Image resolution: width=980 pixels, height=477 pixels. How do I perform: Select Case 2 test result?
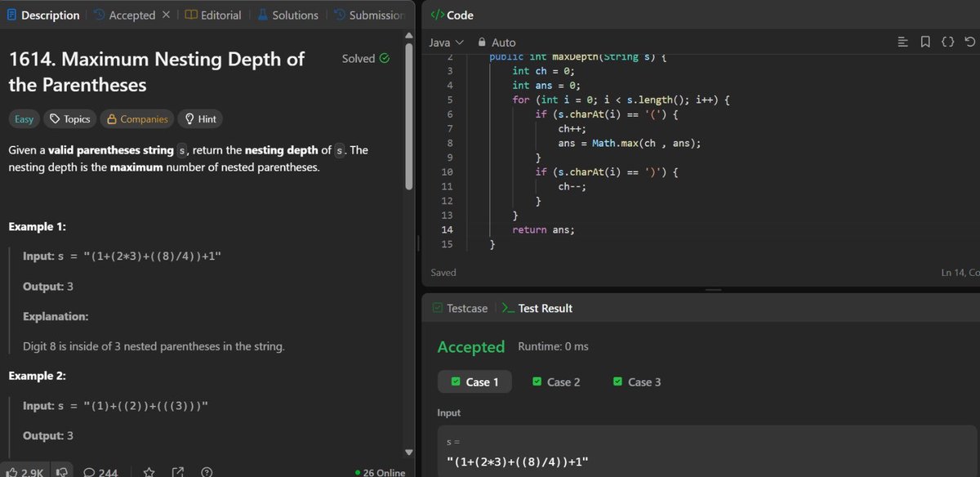pos(556,381)
